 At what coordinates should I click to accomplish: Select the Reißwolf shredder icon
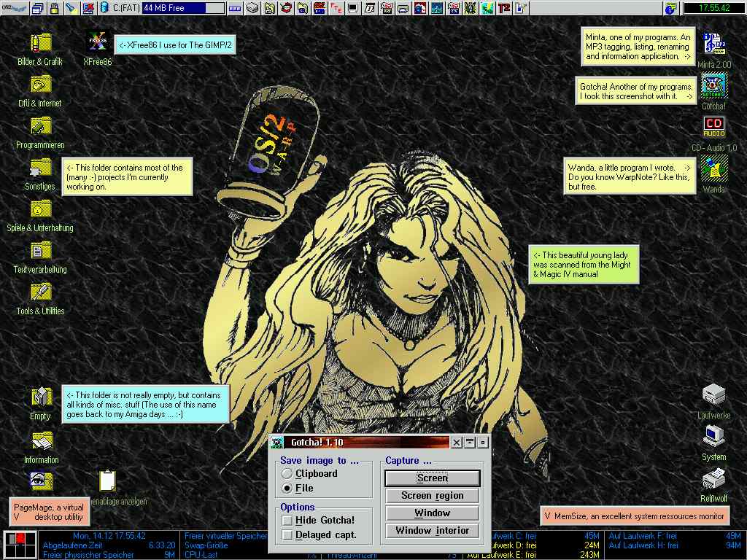[713, 478]
